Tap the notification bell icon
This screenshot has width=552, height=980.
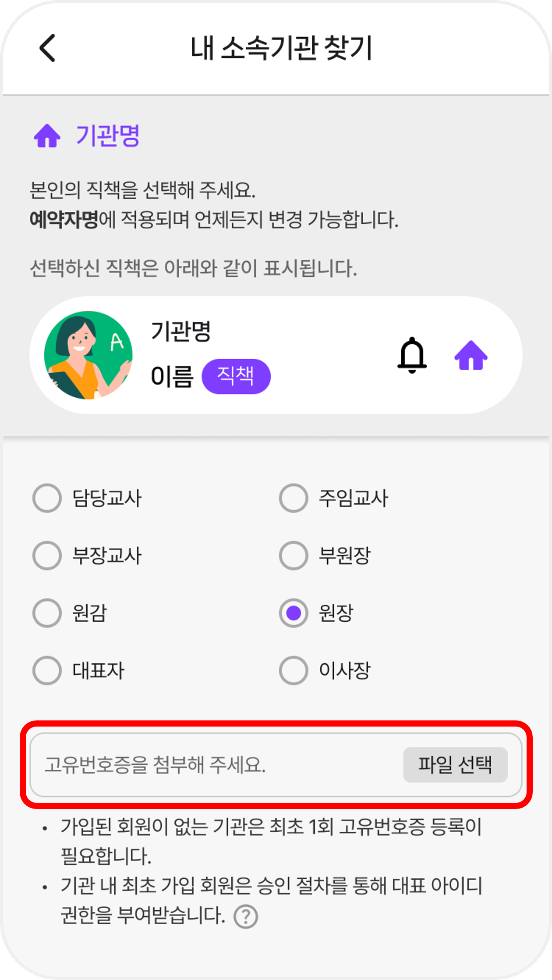point(412,355)
